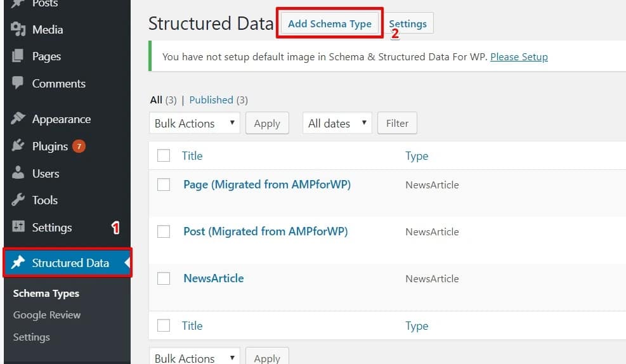Open Settings under the Structured Data submenu

(32, 337)
